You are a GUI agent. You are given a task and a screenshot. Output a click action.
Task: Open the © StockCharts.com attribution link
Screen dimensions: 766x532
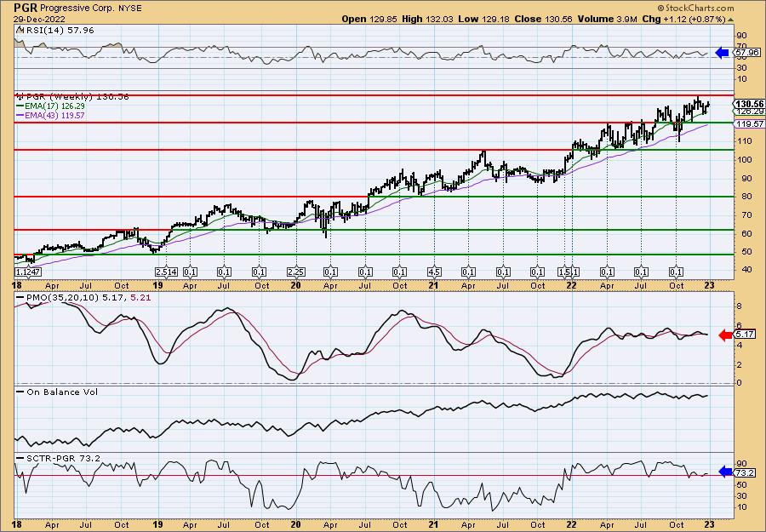coord(695,8)
